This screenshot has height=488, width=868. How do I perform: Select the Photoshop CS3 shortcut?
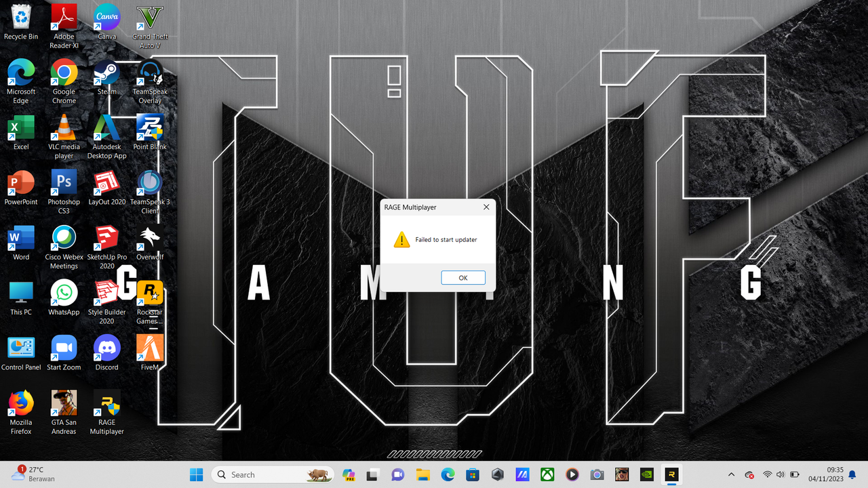[64, 192]
